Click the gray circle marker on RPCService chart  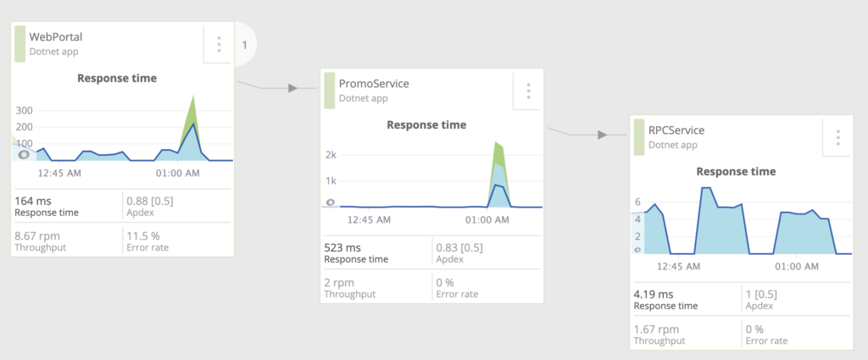(637, 250)
